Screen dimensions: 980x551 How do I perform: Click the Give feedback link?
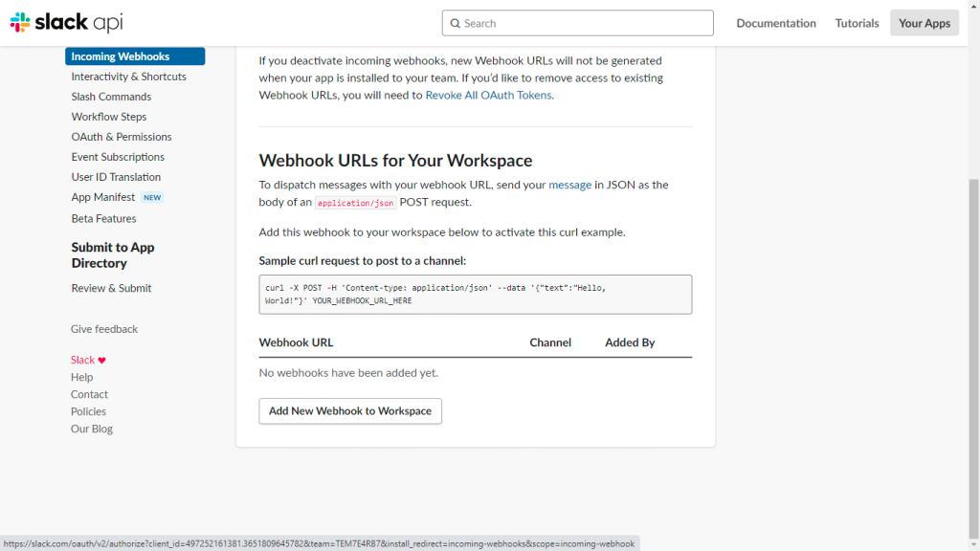coord(103,329)
